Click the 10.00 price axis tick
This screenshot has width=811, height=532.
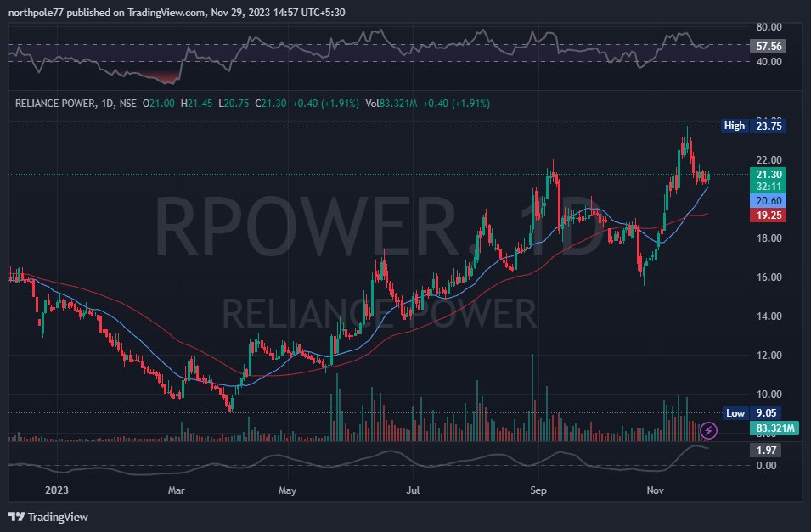point(769,394)
